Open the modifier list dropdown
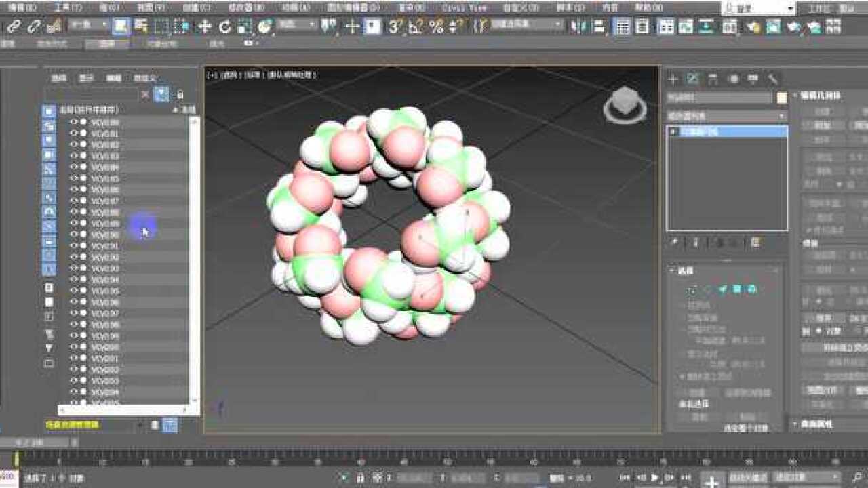 [x=726, y=115]
